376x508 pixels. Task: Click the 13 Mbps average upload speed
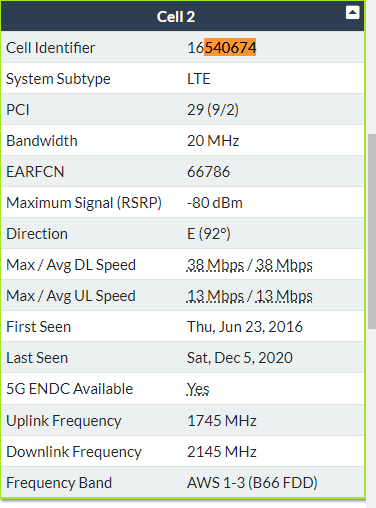point(284,296)
